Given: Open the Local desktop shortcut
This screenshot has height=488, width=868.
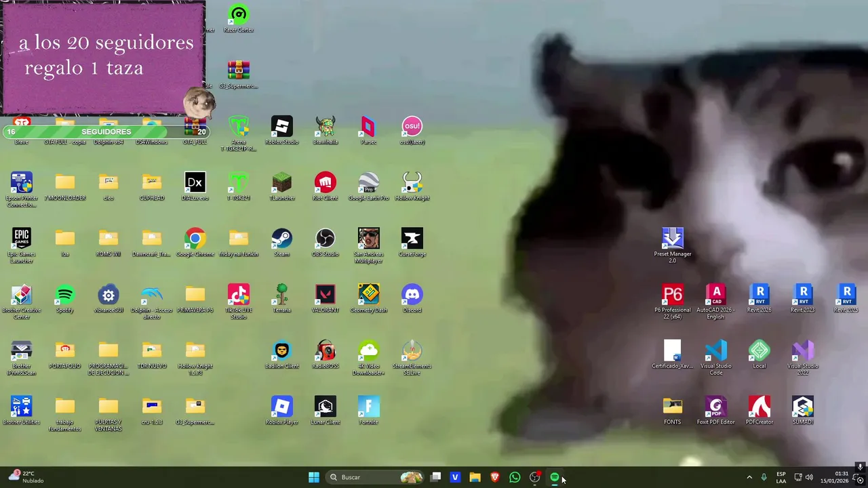Looking at the screenshot, I should point(759,356).
